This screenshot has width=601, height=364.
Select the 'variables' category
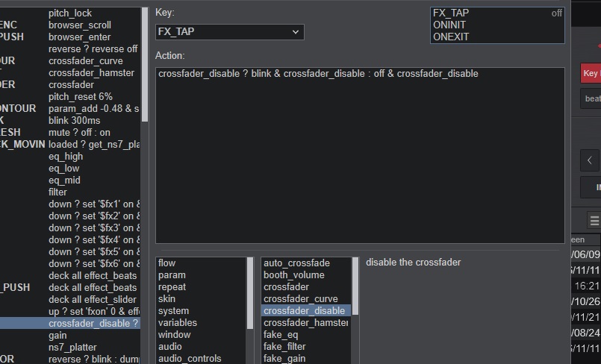coord(178,323)
